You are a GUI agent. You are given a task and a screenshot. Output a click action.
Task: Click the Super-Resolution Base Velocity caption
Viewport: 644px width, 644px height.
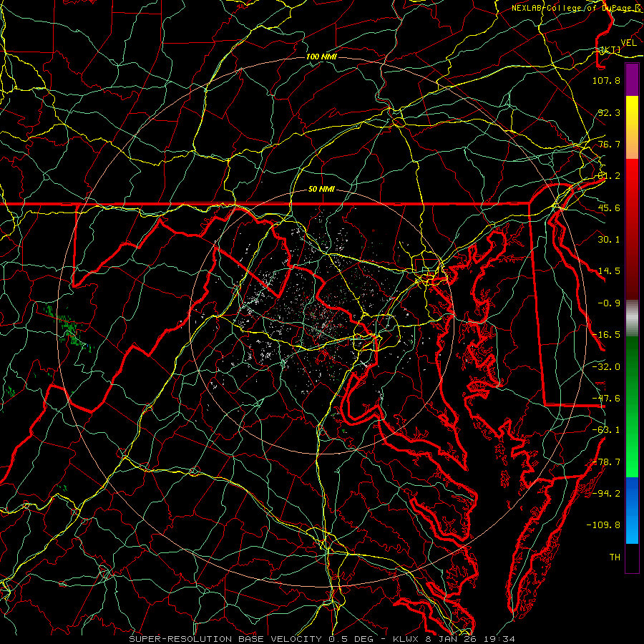[x=321, y=639]
